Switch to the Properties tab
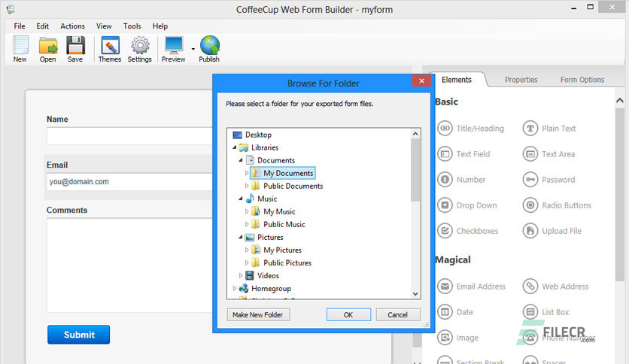The width and height of the screenshot is (629, 364). 521,80
